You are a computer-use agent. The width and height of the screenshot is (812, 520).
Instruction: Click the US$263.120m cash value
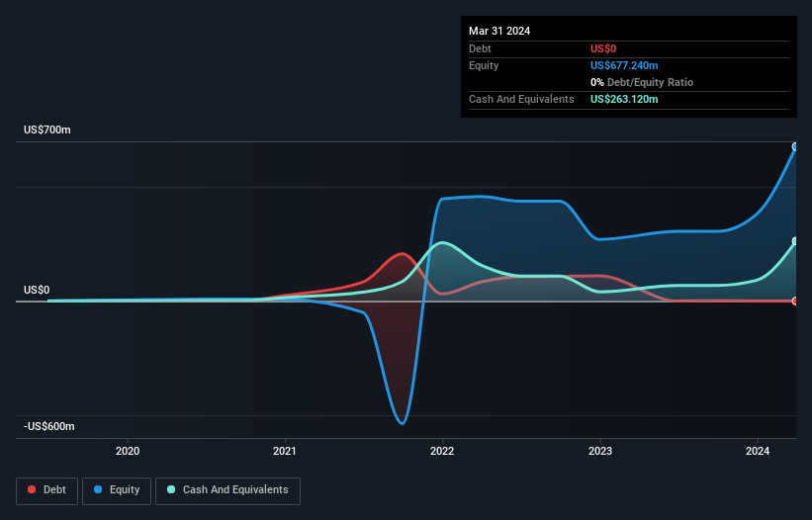click(624, 99)
